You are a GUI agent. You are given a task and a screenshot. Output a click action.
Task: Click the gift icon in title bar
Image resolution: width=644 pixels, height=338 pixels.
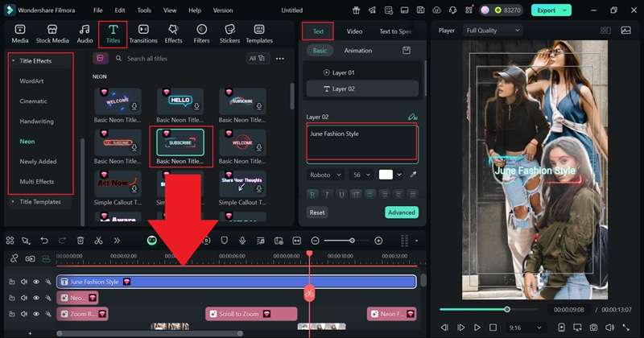pos(356,10)
